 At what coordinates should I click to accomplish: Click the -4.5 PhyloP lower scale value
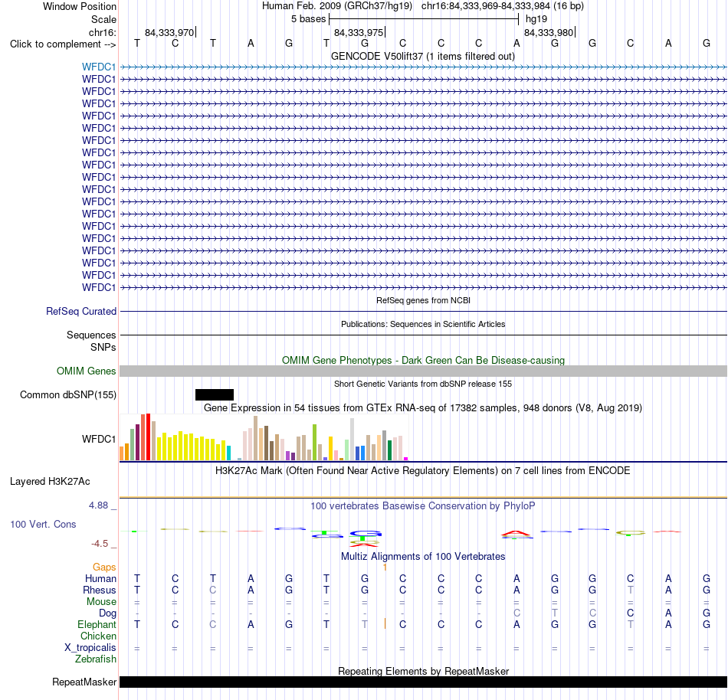point(100,543)
